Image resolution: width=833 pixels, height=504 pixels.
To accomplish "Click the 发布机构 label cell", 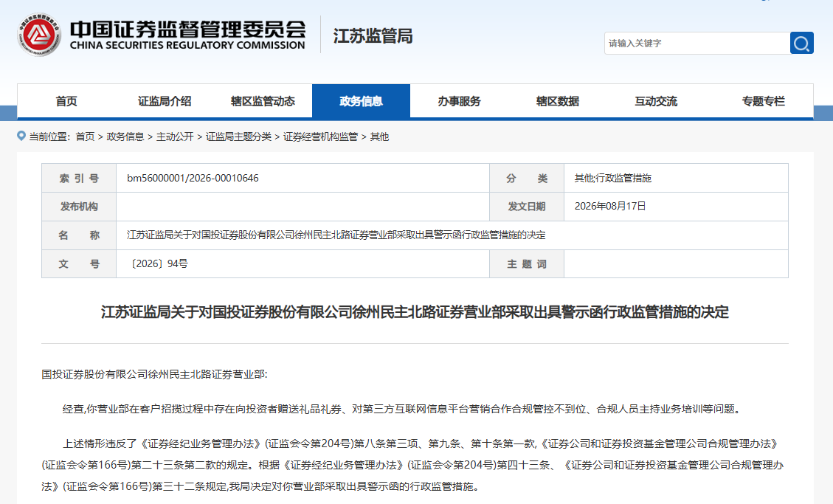I will coord(79,207).
